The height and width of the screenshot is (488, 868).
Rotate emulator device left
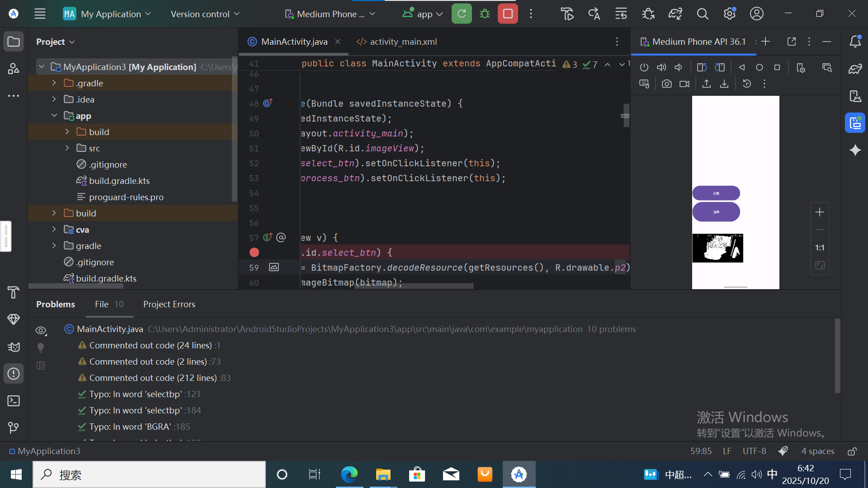[x=702, y=67]
